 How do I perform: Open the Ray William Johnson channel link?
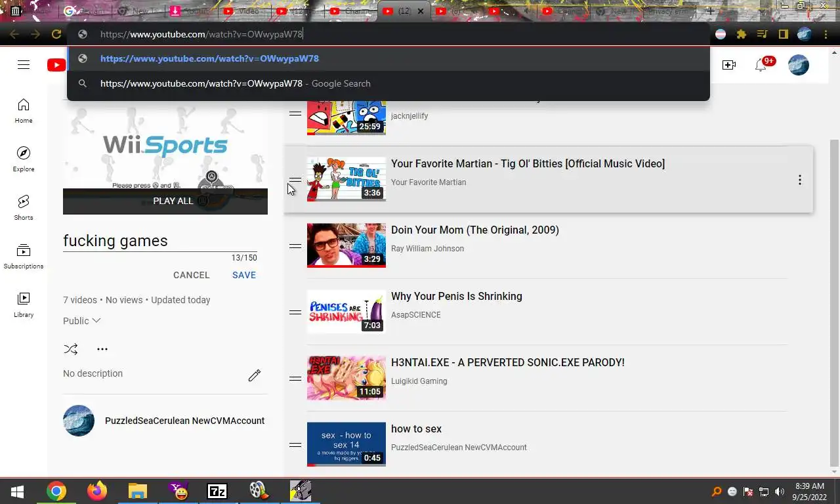[x=427, y=249]
